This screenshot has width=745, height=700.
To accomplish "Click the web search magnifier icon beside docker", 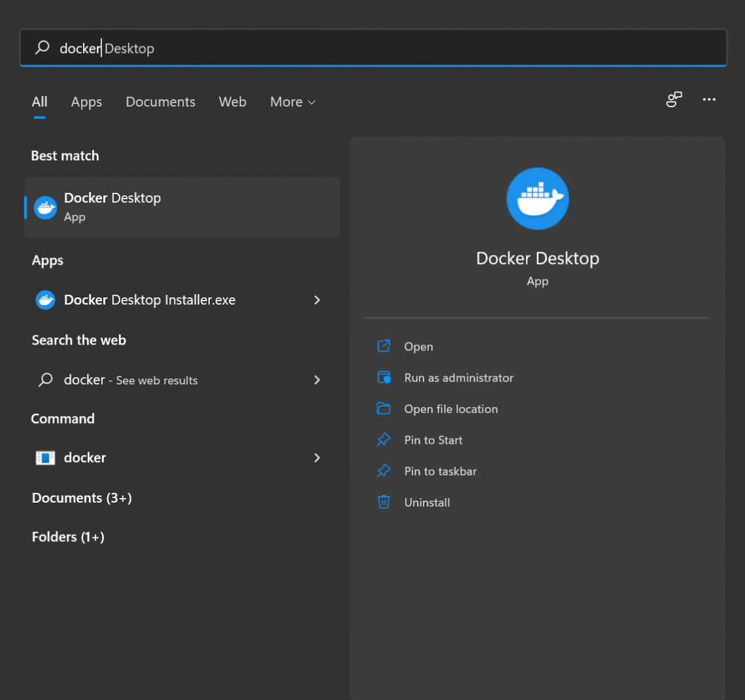I will 46,380.
